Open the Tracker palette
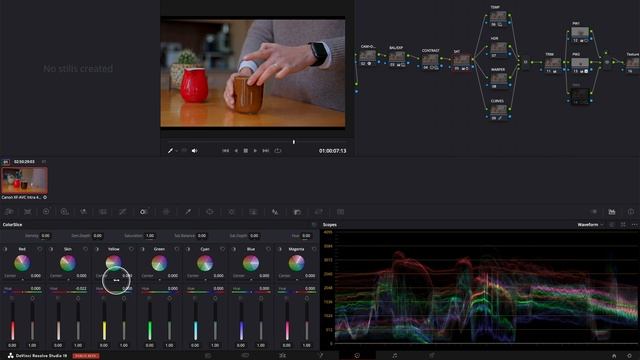The image size is (640, 360). [231, 212]
